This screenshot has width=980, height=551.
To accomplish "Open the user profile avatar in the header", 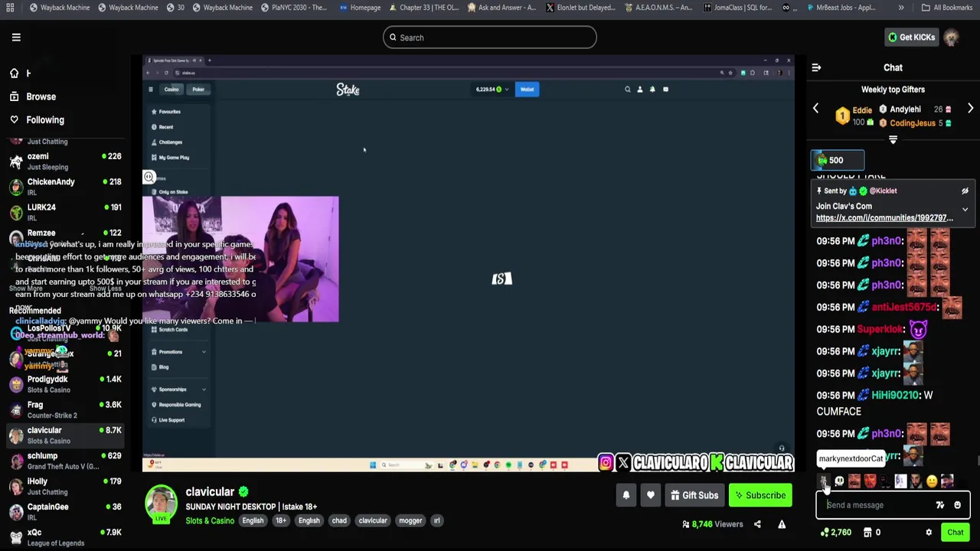I will click(951, 37).
